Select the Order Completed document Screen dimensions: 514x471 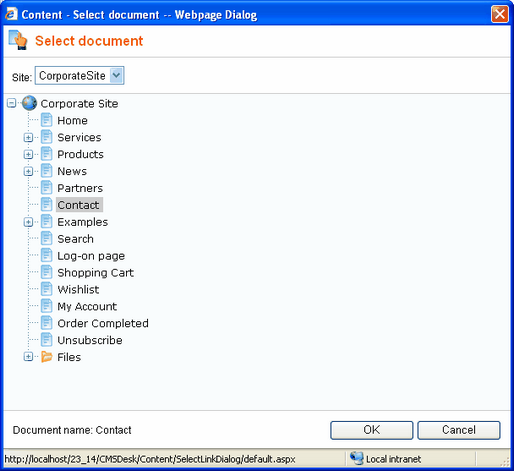point(103,323)
